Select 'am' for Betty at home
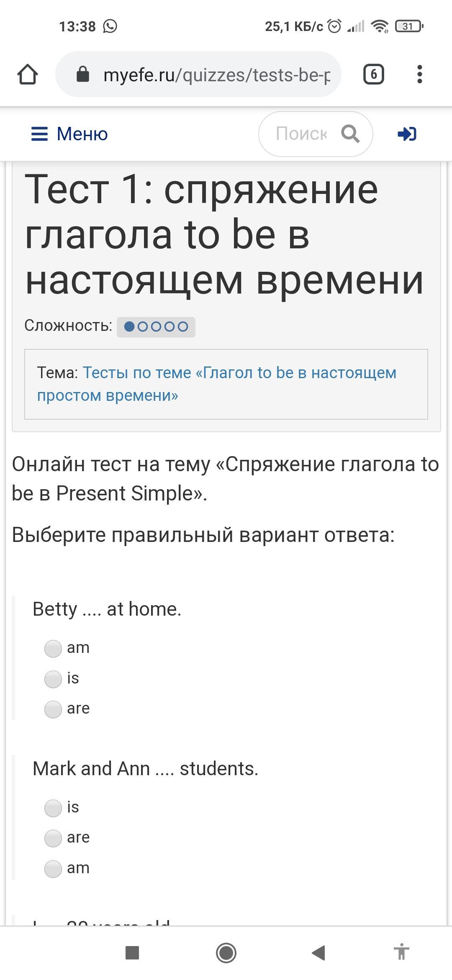The width and height of the screenshot is (452, 980). [x=53, y=648]
